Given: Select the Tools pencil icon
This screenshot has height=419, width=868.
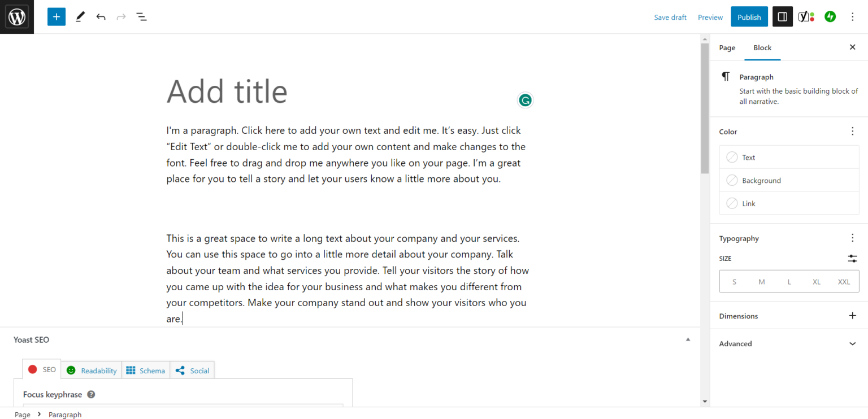Looking at the screenshot, I should coord(80,16).
